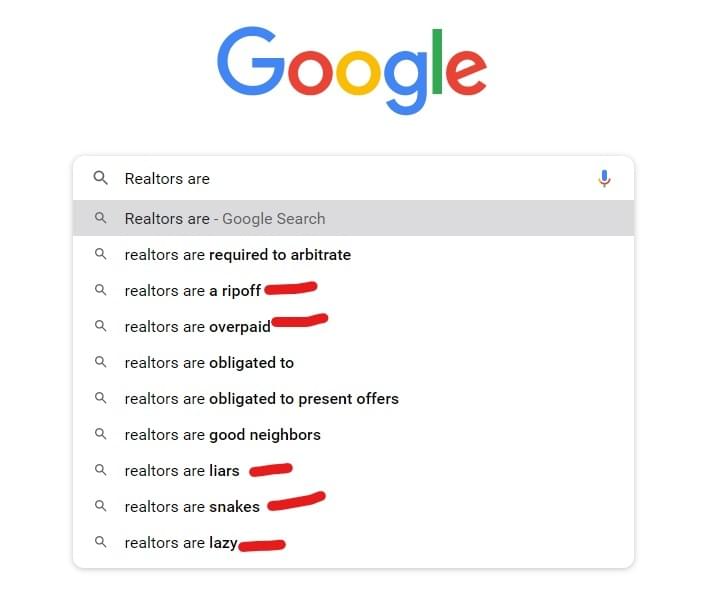Click magnifier icon beside 'realtors are overpaid'
The height and width of the screenshot is (602, 707).
click(101, 326)
